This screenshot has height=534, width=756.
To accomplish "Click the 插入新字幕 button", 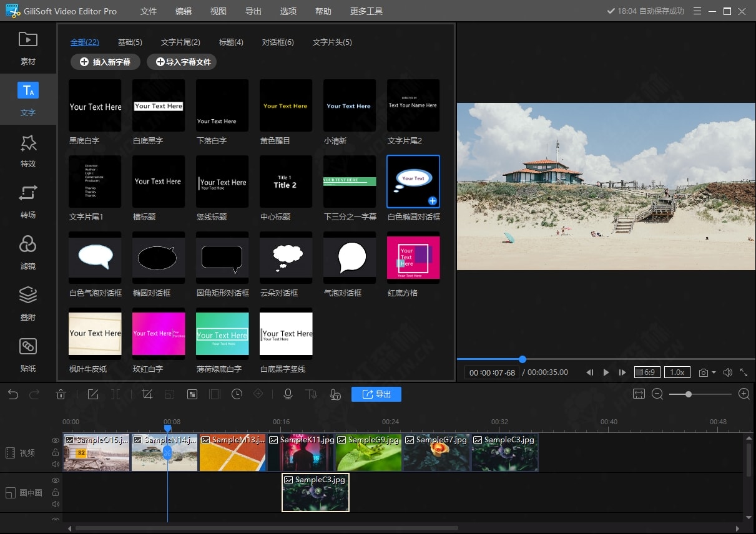I will (106, 62).
